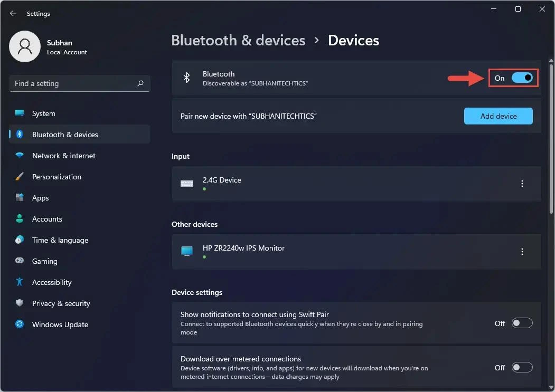Minimize the Settings window
The image size is (555, 392).
[494, 9]
